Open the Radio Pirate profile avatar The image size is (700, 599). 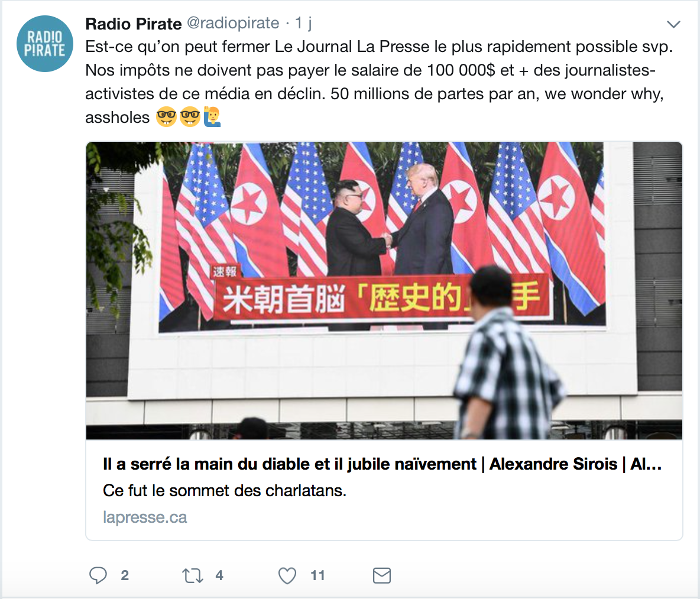[45, 44]
